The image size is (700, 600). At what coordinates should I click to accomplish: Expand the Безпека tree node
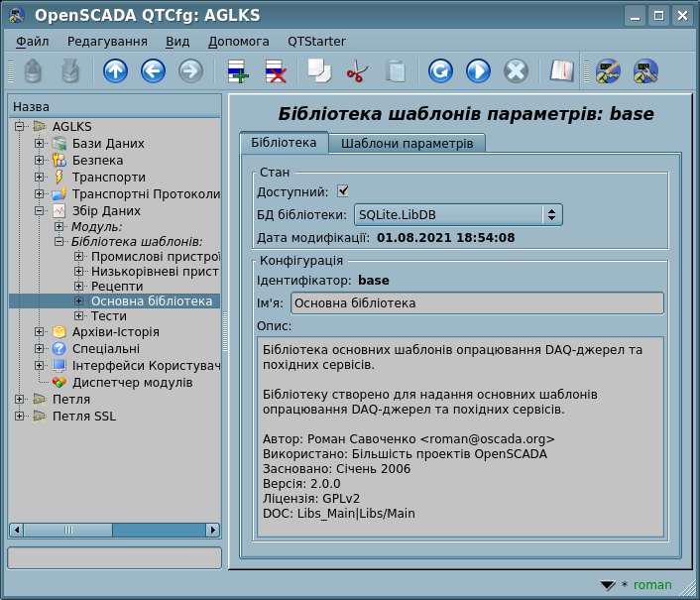pos(40,161)
